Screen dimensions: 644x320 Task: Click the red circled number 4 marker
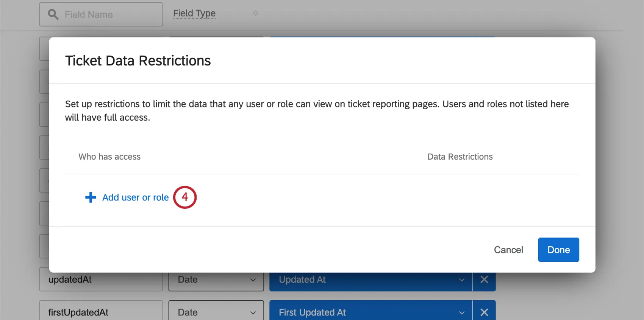click(185, 197)
